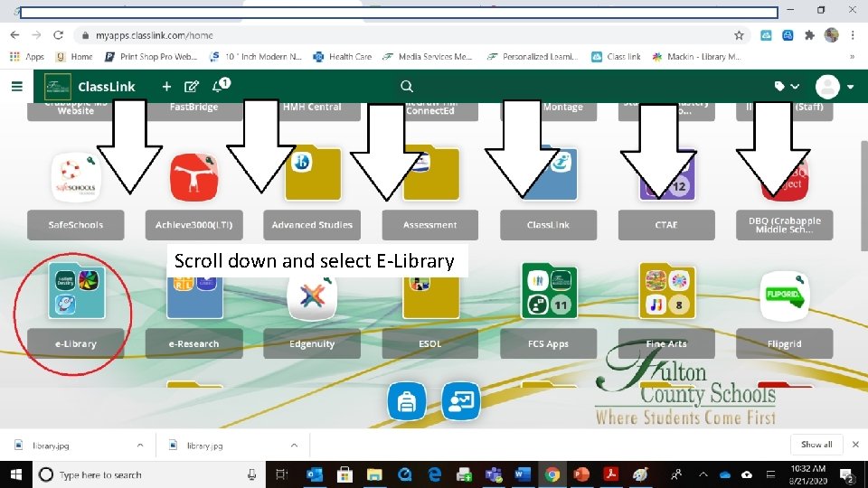Go back in browser history

[x=15, y=35]
